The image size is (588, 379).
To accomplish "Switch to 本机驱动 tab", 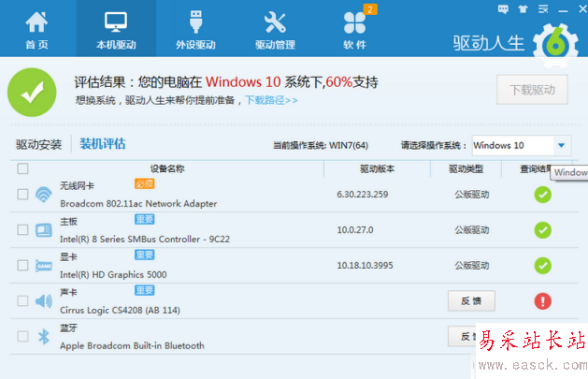I will point(116,30).
